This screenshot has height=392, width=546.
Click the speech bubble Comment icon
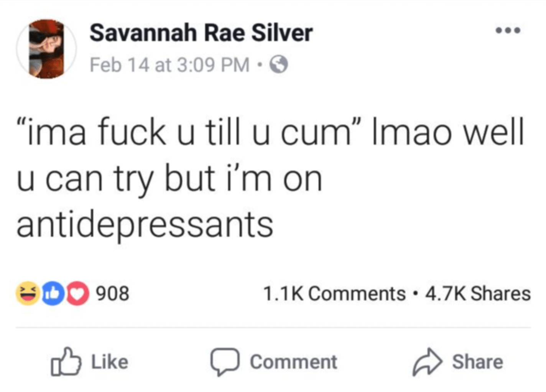[x=225, y=361]
